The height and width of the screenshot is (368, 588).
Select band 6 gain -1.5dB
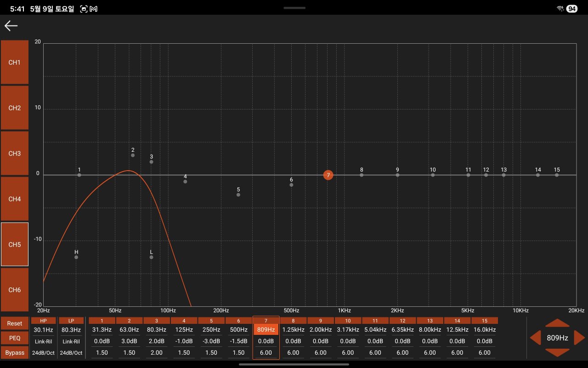[x=238, y=341]
